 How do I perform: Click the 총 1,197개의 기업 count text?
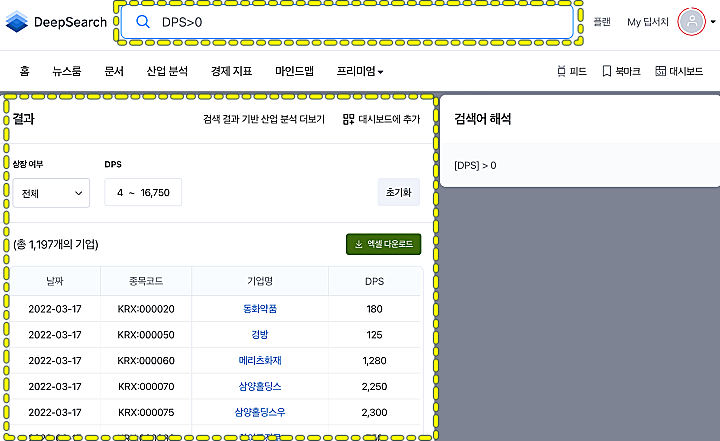tap(56, 244)
